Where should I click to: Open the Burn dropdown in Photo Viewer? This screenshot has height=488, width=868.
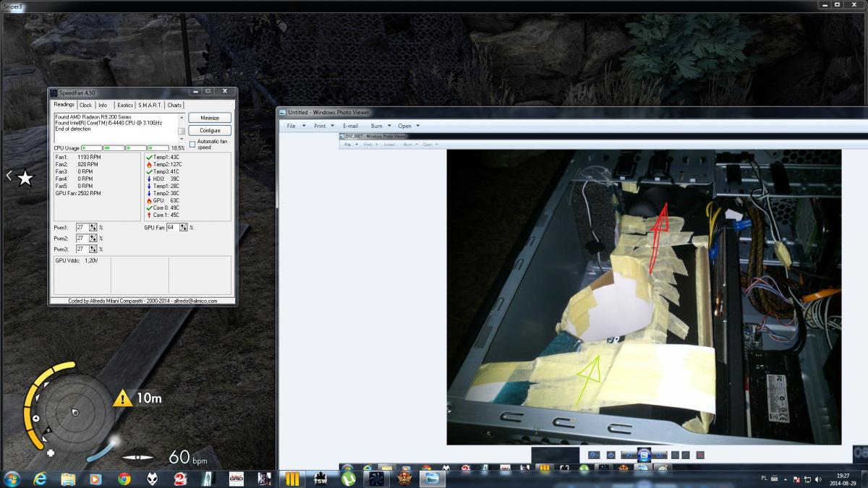[x=380, y=126]
